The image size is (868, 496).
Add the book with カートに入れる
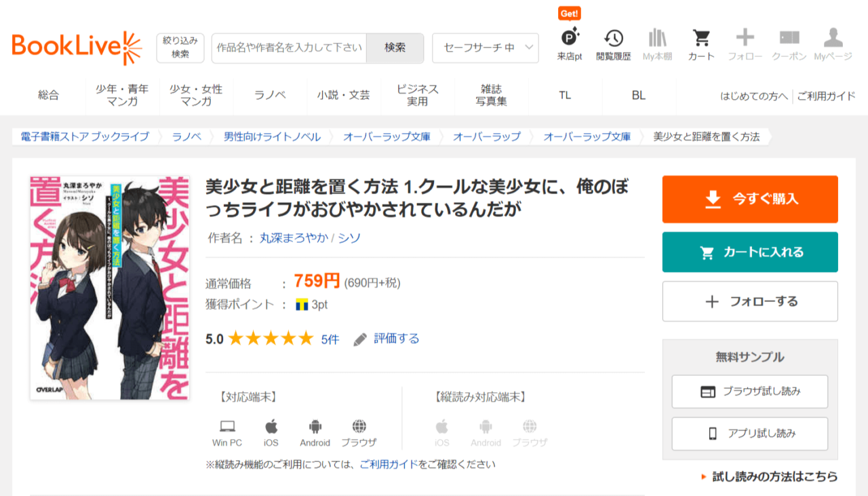point(749,252)
